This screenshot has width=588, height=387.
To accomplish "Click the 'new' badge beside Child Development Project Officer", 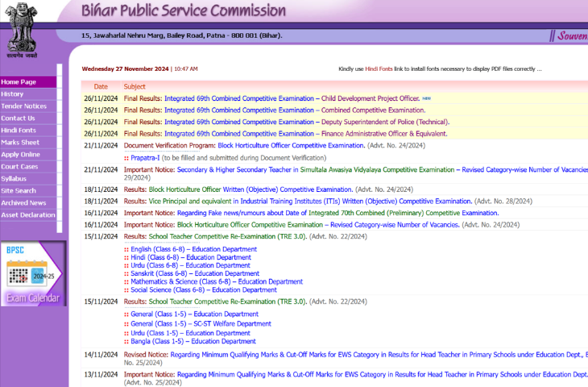I will point(426,98).
